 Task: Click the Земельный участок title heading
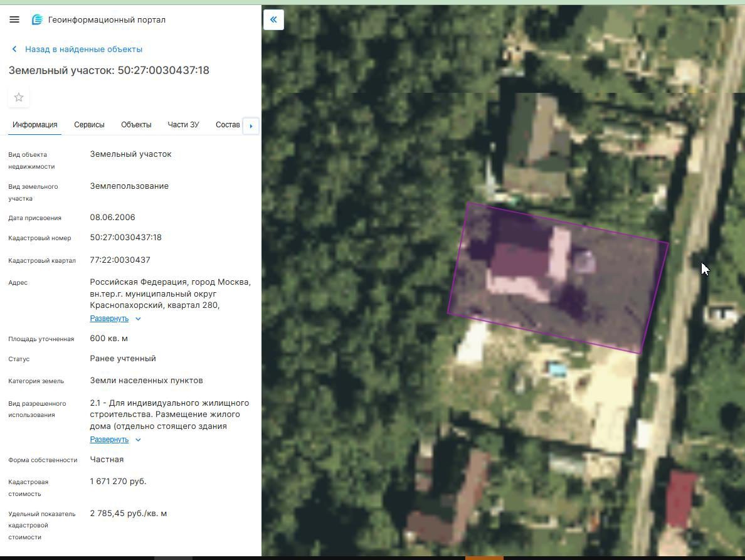pyautogui.click(x=109, y=70)
